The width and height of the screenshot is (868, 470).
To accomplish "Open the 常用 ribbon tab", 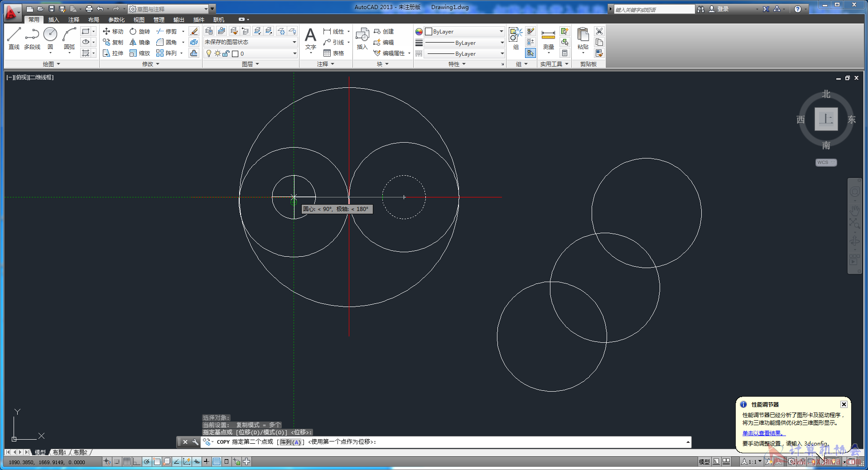I will coord(34,19).
